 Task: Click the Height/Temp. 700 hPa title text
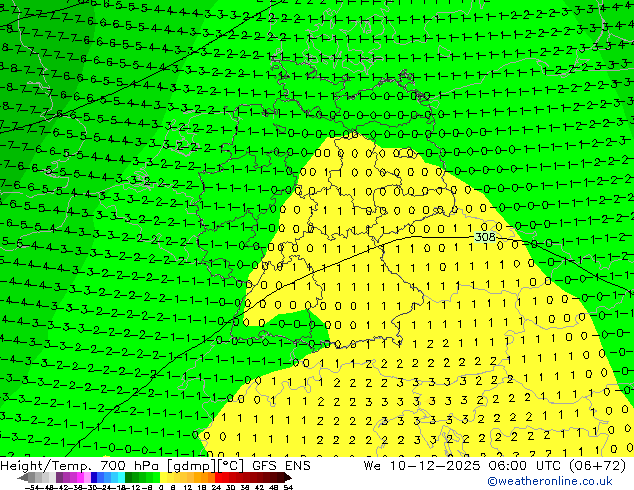pyautogui.click(x=81, y=466)
